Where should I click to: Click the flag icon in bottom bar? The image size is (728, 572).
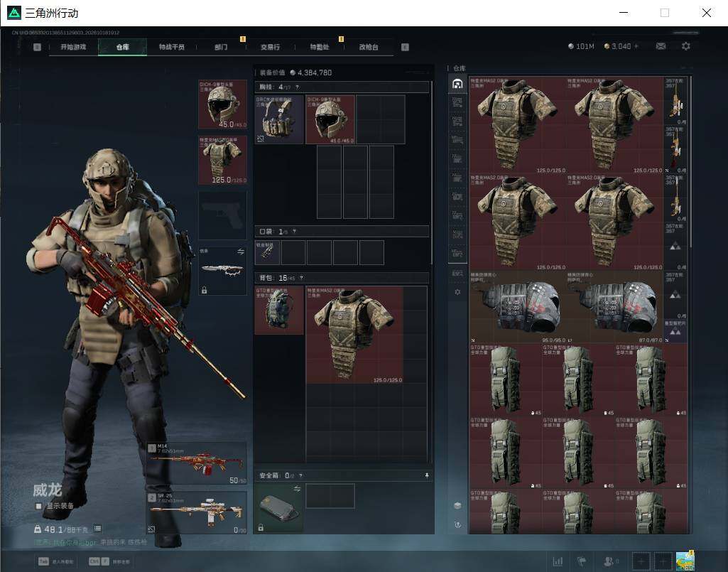click(x=582, y=561)
